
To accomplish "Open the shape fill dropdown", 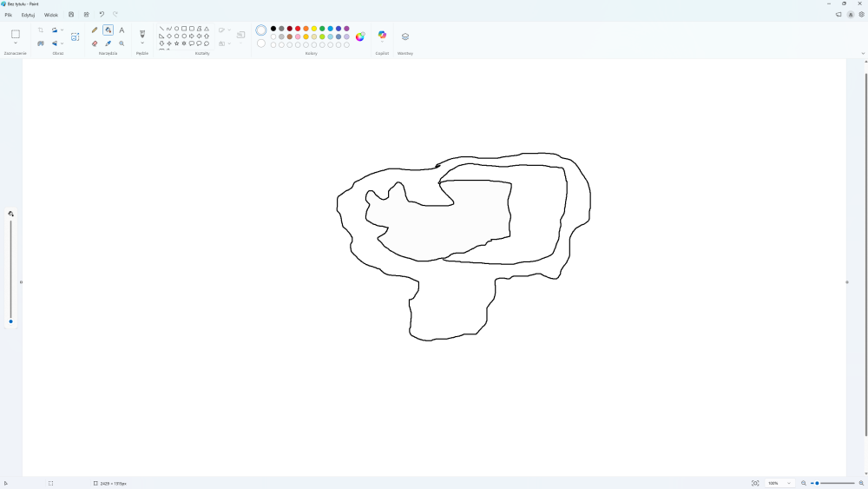I will [224, 43].
